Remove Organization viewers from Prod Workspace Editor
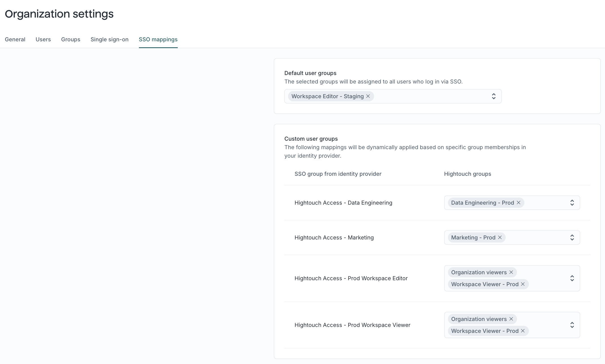The height and width of the screenshot is (364, 605). click(511, 272)
